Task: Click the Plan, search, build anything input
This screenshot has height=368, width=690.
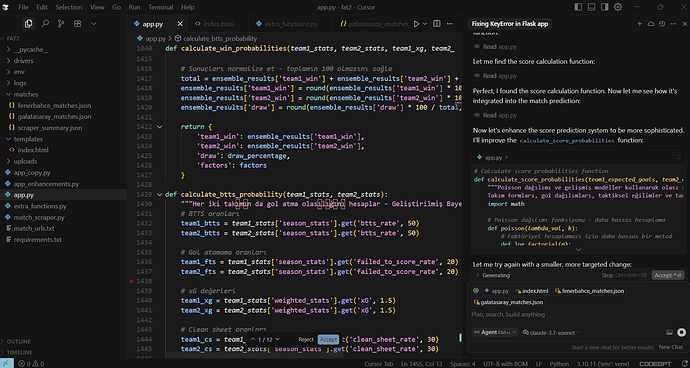Action: click(576, 314)
